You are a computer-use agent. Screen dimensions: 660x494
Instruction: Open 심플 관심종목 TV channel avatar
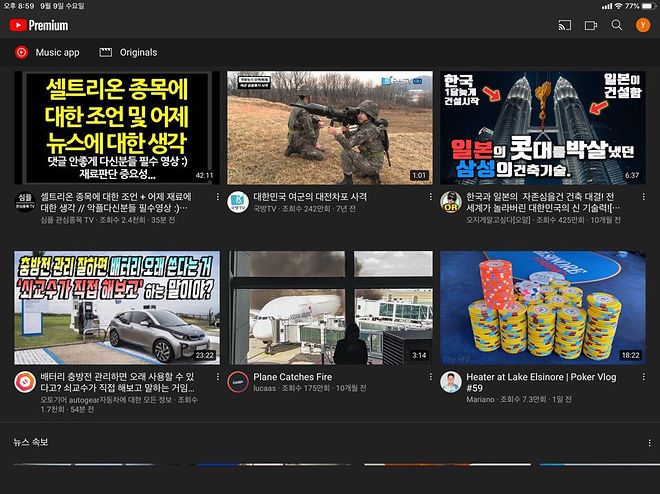(25, 202)
